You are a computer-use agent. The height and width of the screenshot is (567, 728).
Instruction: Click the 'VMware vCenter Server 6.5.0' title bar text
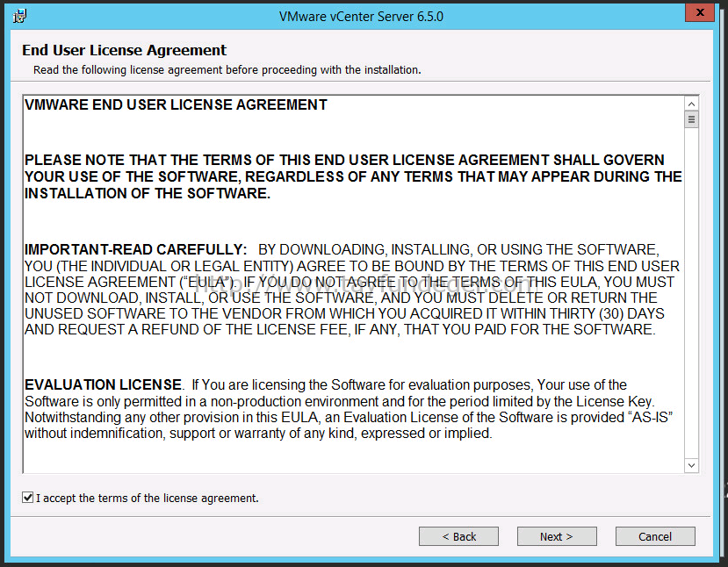[x=361, y=17]
